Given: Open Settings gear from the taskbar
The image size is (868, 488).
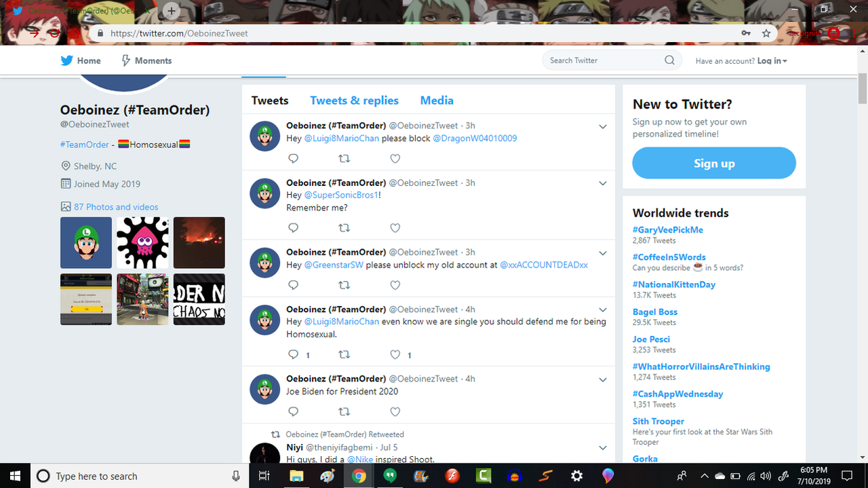Looking at the screenshot, I should coord(576,476).
